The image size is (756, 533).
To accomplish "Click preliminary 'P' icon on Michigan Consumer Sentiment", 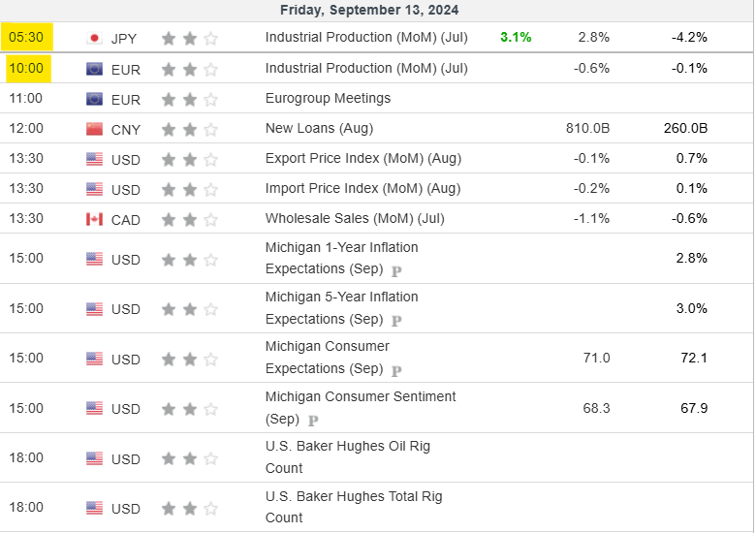I will click(313, 421).
